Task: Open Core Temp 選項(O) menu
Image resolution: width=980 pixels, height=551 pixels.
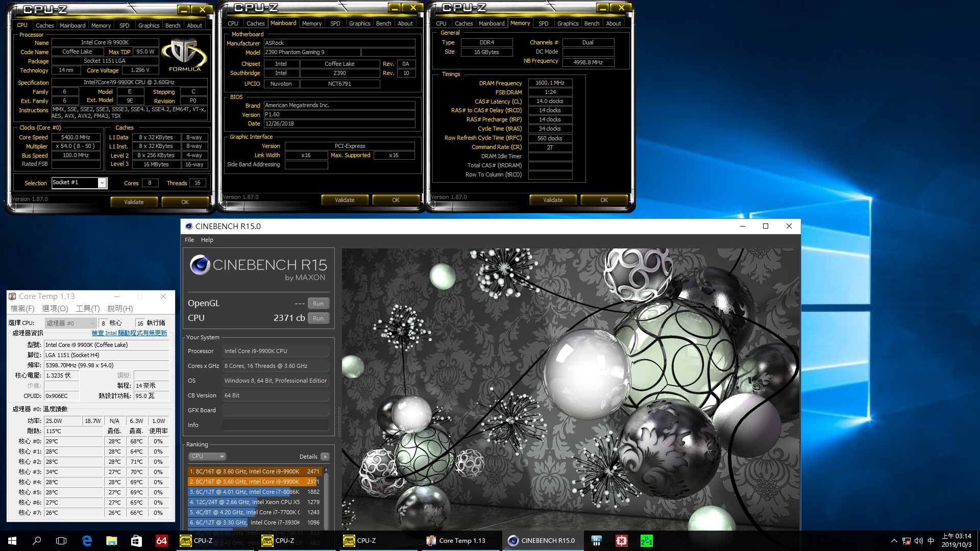Action: [x=55, y=309]
